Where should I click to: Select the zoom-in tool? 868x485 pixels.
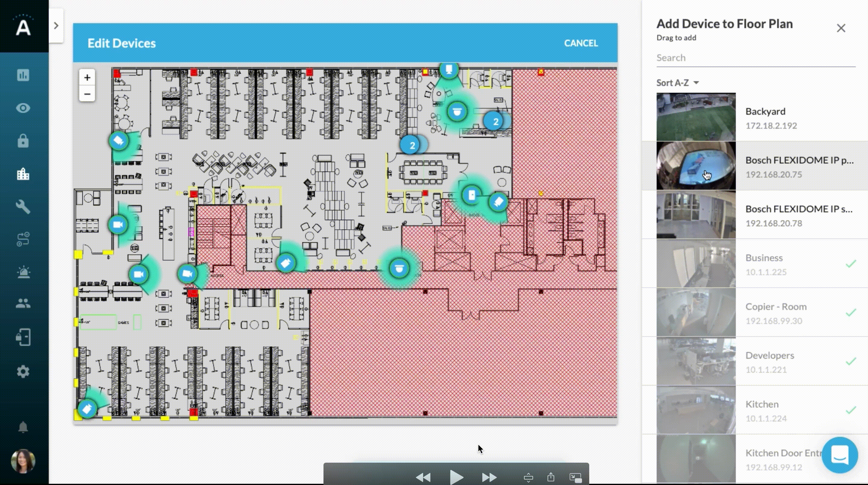click(x=87, y=77)
